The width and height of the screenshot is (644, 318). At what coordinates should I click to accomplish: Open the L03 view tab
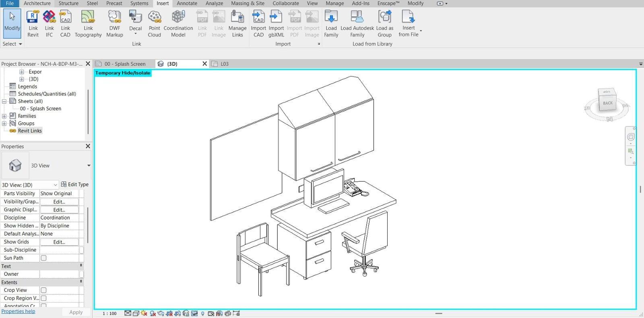pyautogui.click(x=224, y=64)
